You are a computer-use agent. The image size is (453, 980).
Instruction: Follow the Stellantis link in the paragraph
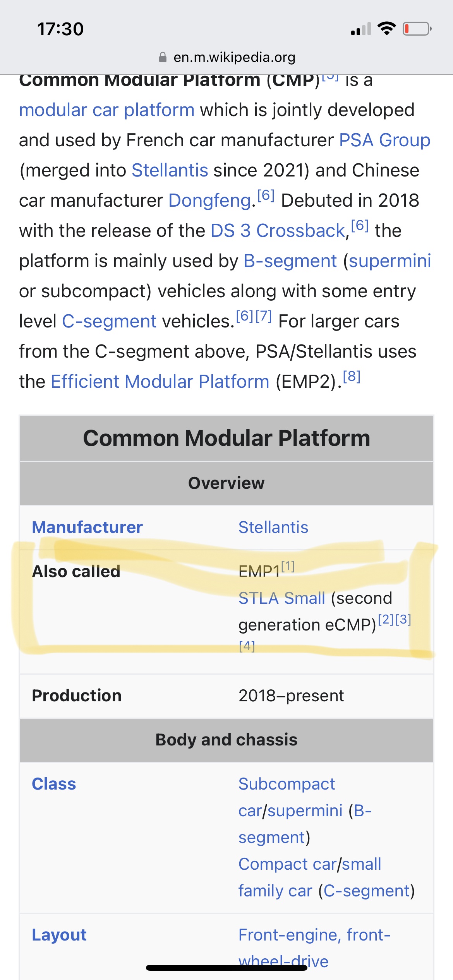[x=170, y=170]
